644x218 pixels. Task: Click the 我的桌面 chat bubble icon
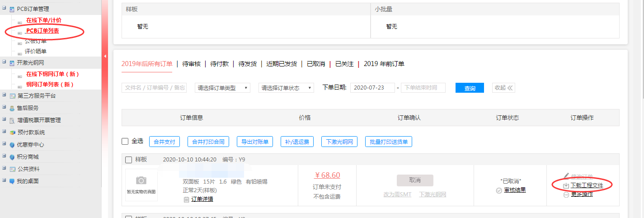tap(12, 181)
